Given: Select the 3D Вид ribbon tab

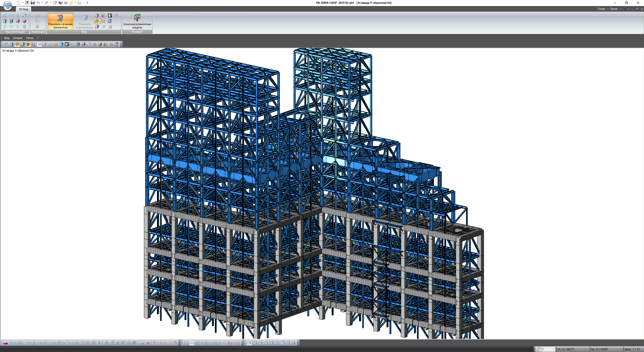Looking at the screenshot, I should click(x=23, y=9).
